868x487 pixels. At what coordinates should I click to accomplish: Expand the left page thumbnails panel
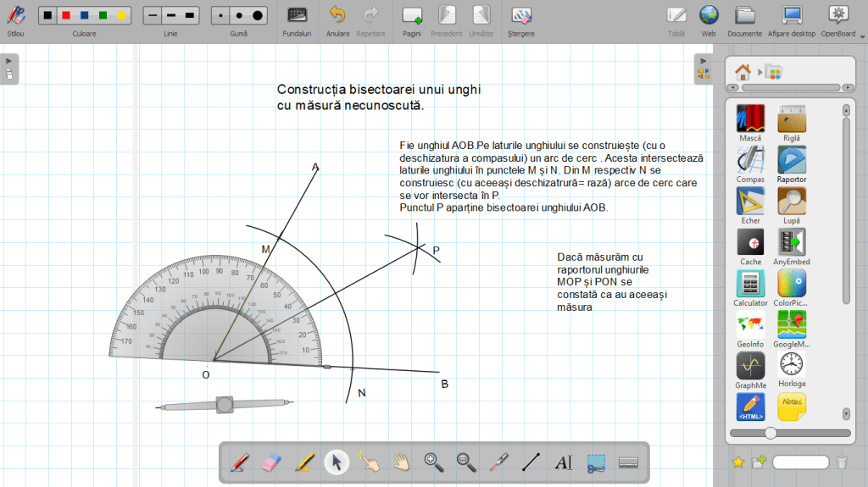(x=9, y=67)
